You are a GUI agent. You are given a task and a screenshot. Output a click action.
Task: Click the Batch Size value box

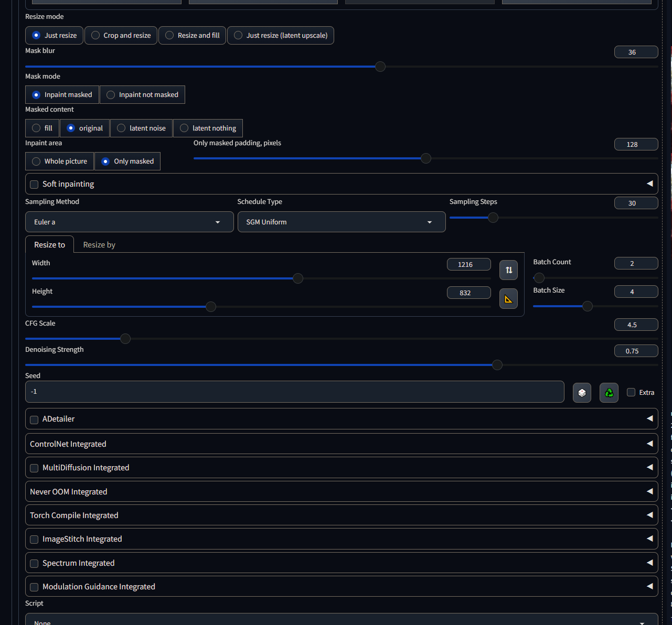636,292
